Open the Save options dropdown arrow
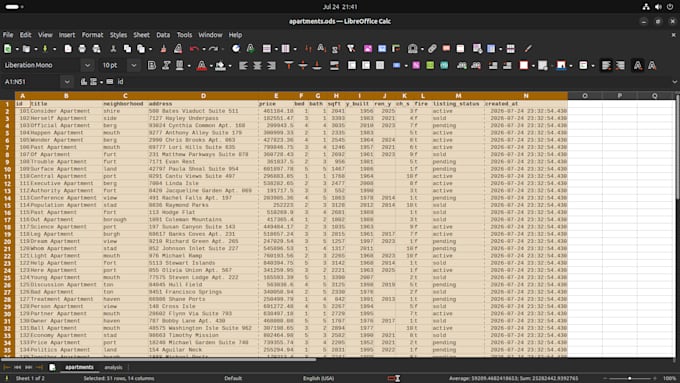Viewport: 680px width, 383px height. tap(54, 49)
